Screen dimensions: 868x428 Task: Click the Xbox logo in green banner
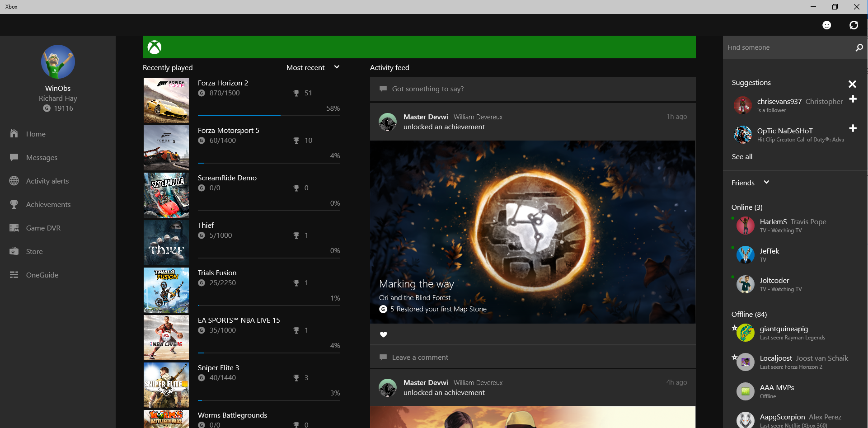[x=155, y=47]
